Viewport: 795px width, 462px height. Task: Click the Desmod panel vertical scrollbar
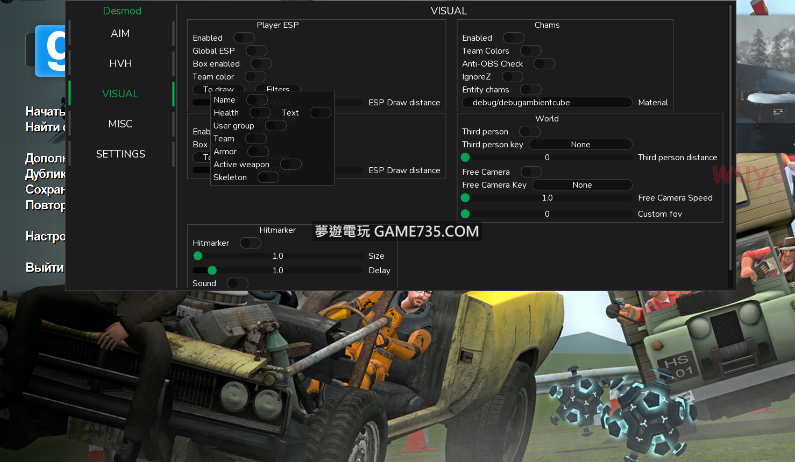[x=731, y=138]
